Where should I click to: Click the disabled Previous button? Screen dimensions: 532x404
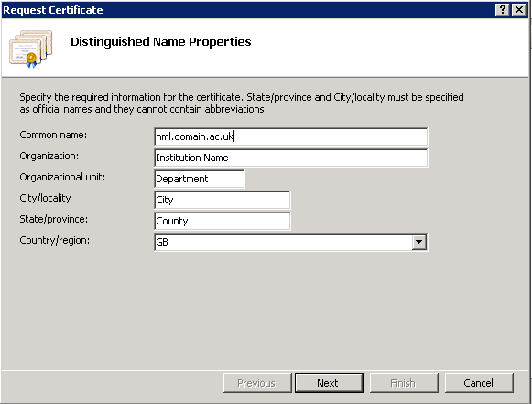257,383
